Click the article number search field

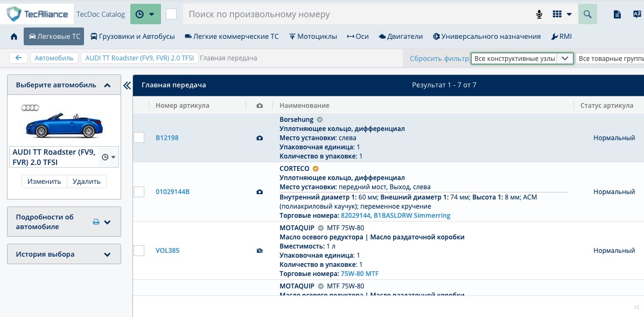click(x=355, y=14)
